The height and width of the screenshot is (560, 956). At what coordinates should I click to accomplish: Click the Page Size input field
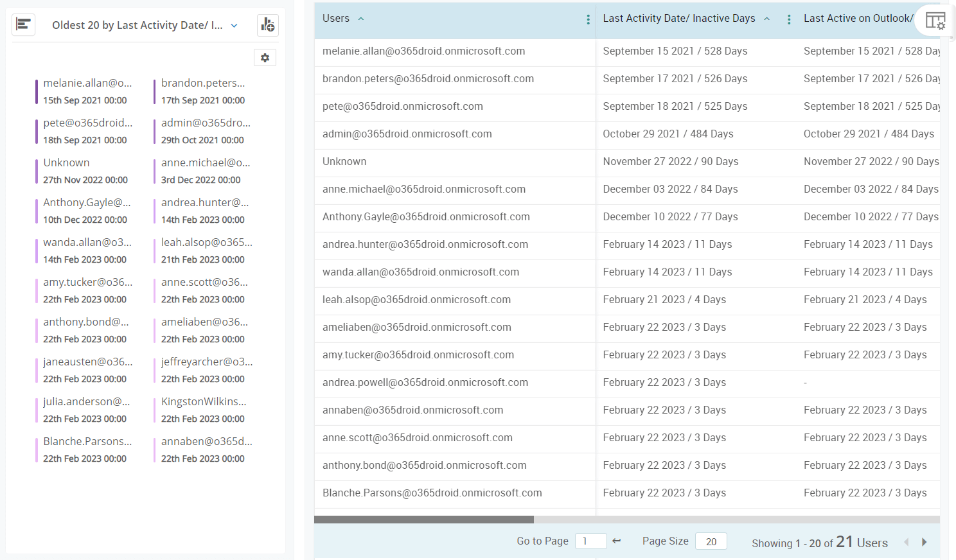711,541
